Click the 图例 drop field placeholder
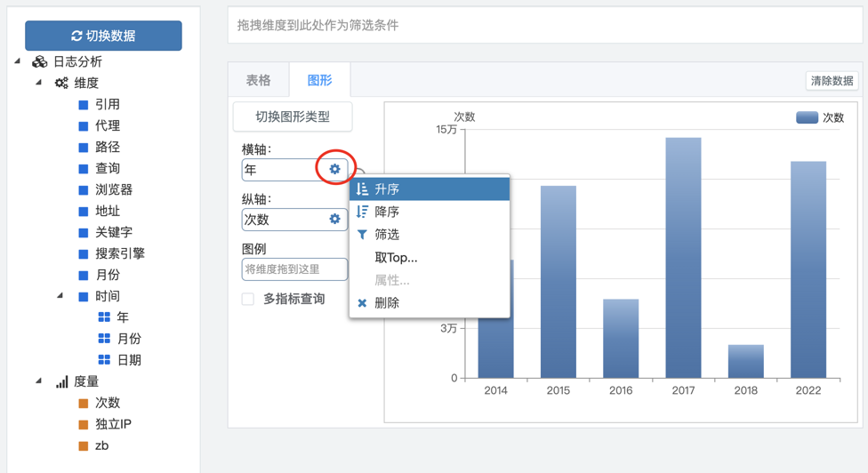The width and height of the screenshot is (868, 473). (294, 269)
